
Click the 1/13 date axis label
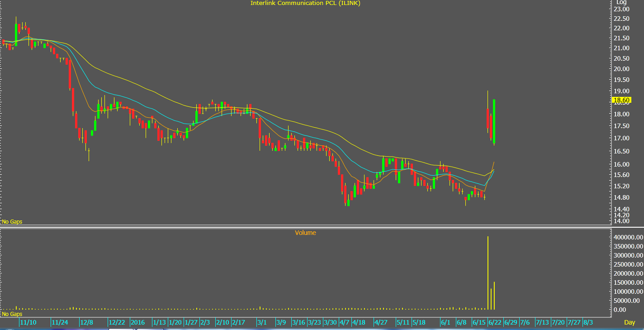point(159,323)
